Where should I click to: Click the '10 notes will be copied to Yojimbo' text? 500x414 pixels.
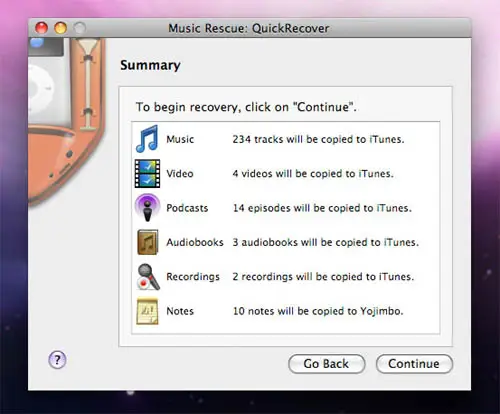tap(318, 311)
